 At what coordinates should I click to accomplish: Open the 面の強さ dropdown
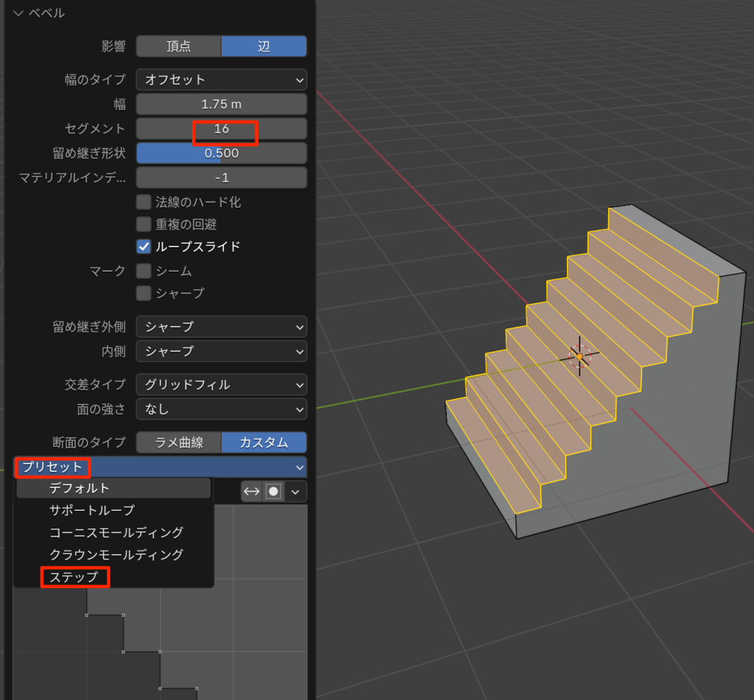pos(221,409)
